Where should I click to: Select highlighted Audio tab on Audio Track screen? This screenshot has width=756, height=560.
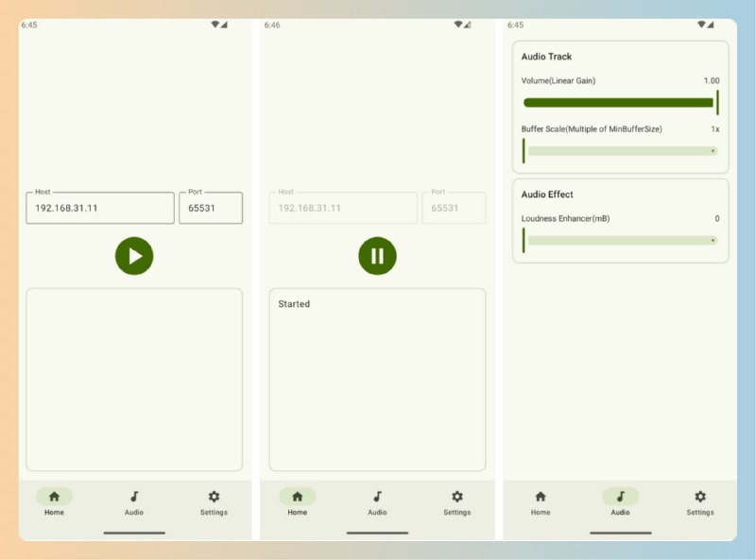point(620,497)
